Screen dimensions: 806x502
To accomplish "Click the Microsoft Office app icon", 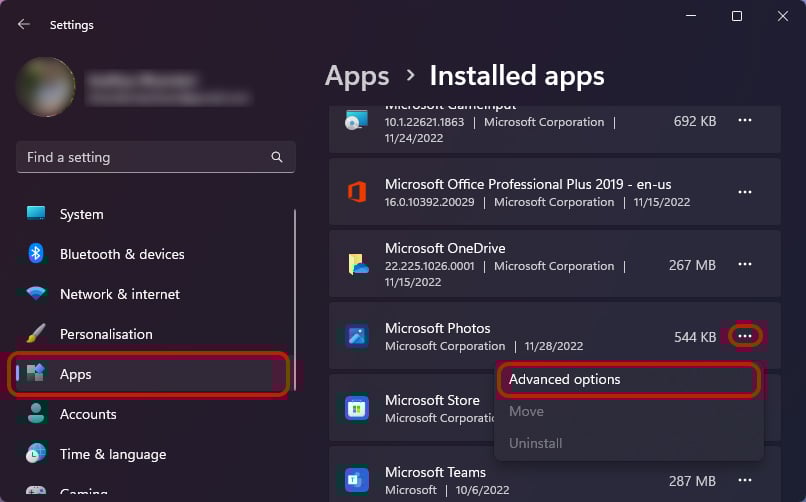I will click(357, 192).
